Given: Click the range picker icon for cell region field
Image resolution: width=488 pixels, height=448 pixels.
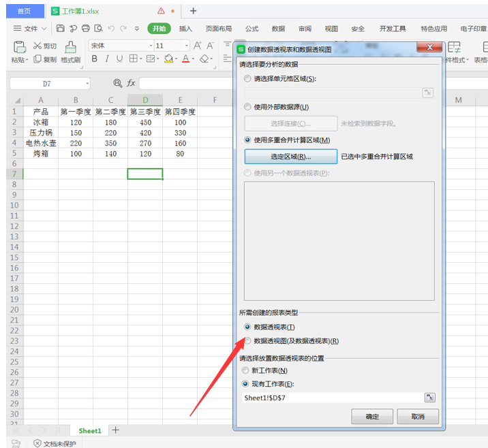Looking at the screenshot, I should (427, 93).
